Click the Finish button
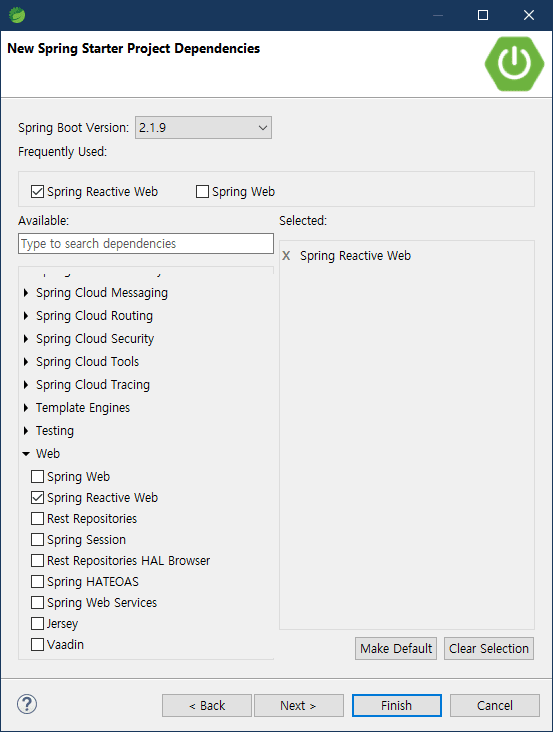The height and width of the screenshot is (732, 553). (x=397, y=705)
